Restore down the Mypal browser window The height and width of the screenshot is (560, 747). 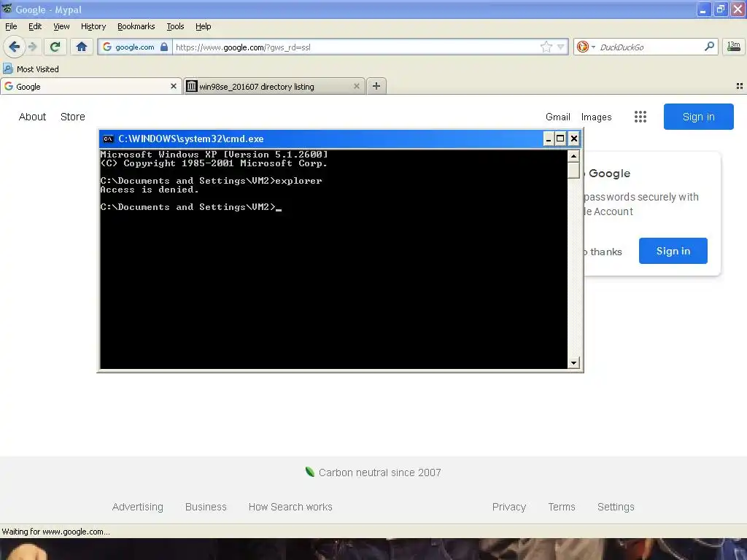click(720, 9)
